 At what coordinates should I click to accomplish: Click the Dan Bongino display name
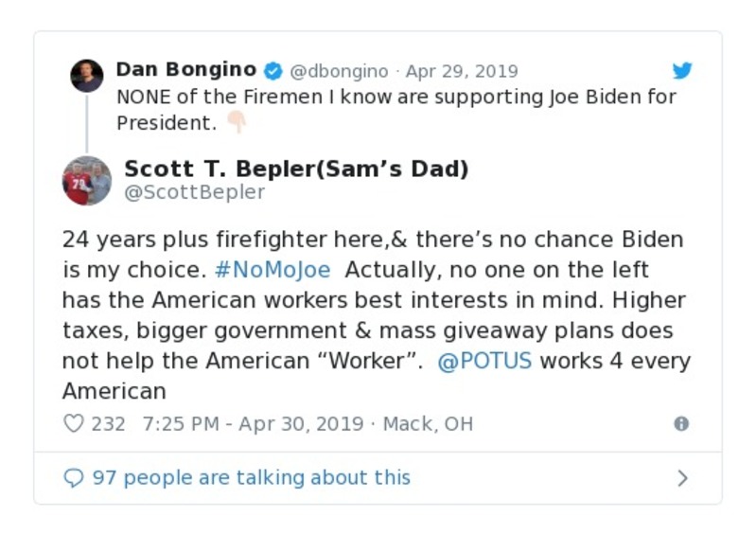tap(186, 70)
